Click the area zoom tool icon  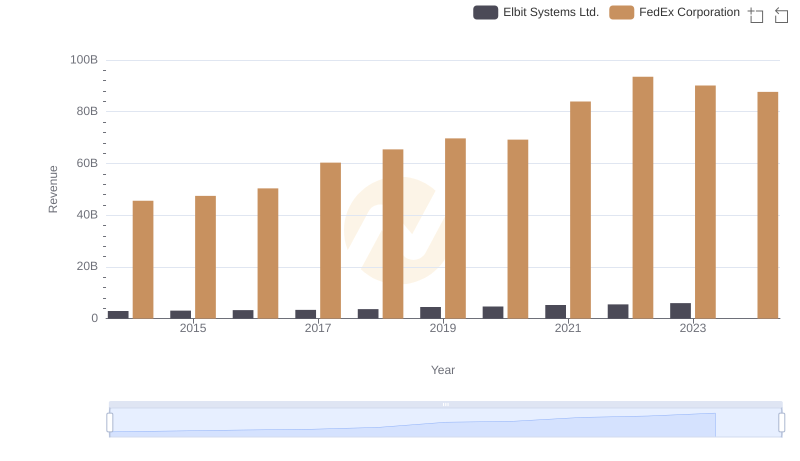(x=756, y=15)
